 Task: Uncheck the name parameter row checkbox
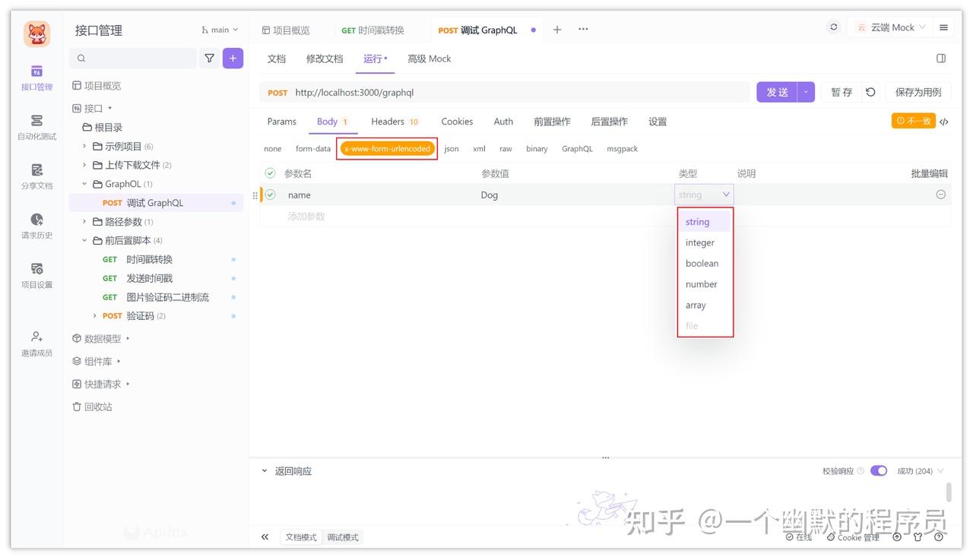(x=270, y=195)
